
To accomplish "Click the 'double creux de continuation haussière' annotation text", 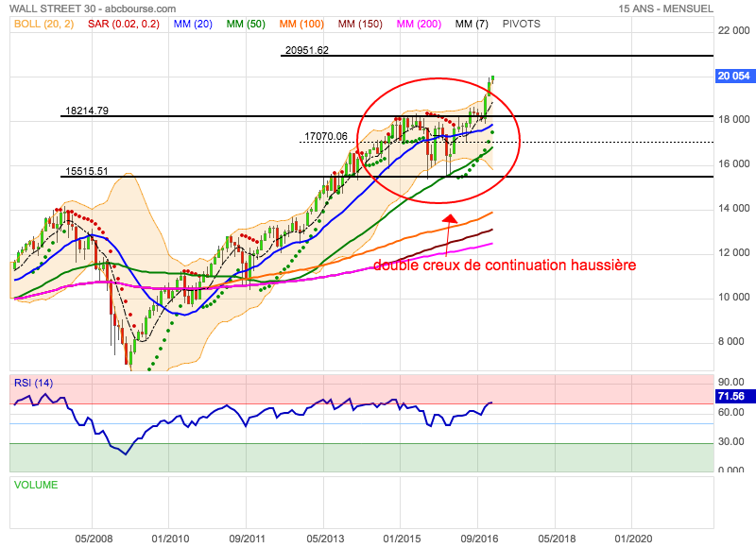I will (x=505, y=265).
